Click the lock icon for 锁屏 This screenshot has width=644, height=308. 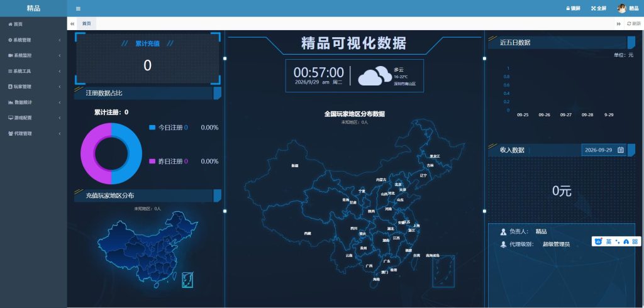tap(568, 9)
